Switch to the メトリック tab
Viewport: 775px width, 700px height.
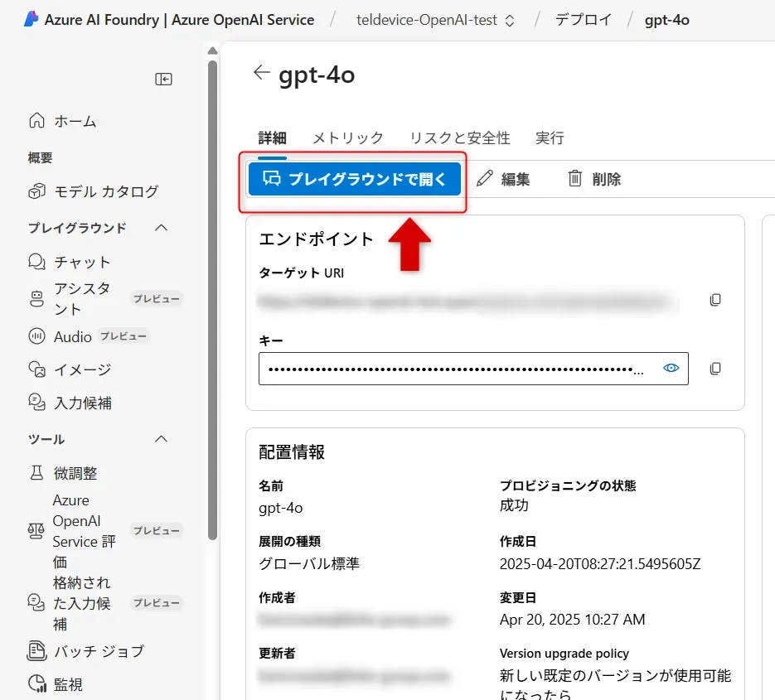pos(347,138)
